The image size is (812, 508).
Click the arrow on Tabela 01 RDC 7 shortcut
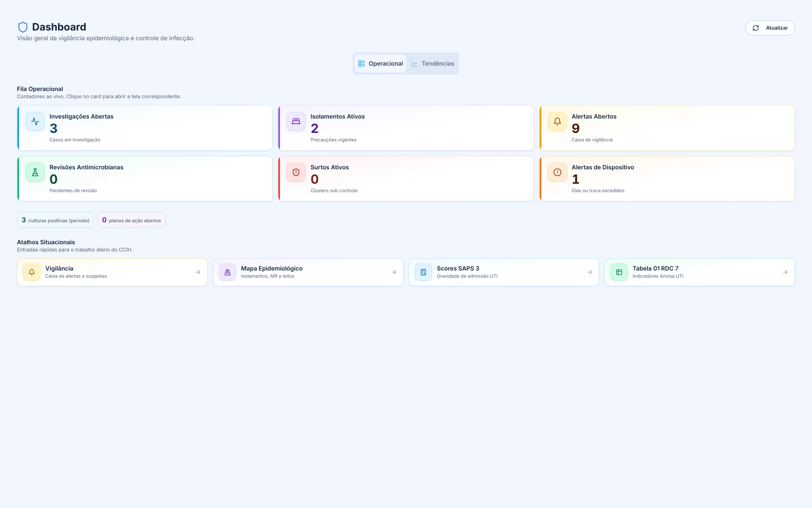785,272
